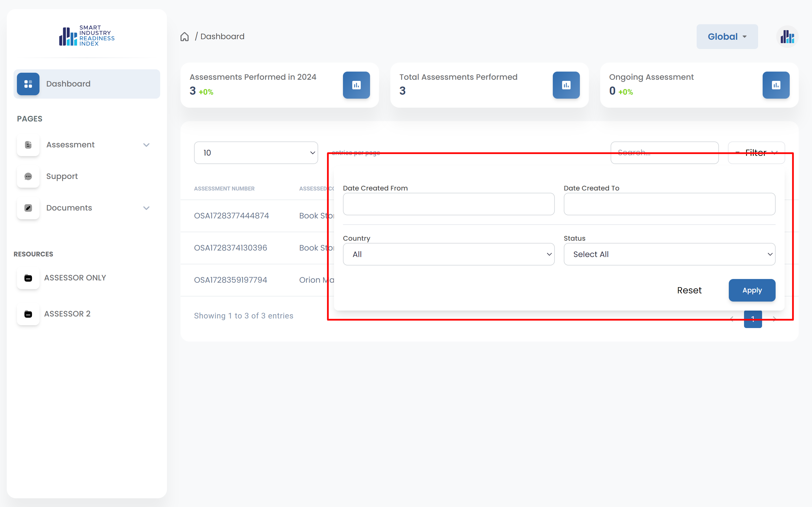Open the user profile avatar at top right
This screenshot has height=507, width=812.
787,37
